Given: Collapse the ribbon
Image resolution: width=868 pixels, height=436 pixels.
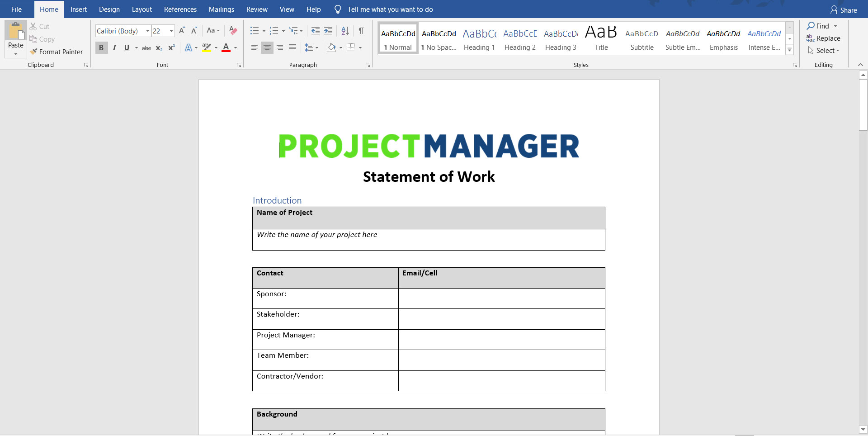Looking at the screenshot, I should (860, 65).
